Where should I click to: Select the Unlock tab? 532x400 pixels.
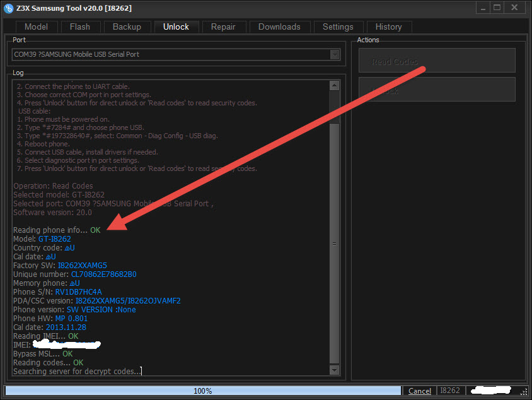pos(176,27)
